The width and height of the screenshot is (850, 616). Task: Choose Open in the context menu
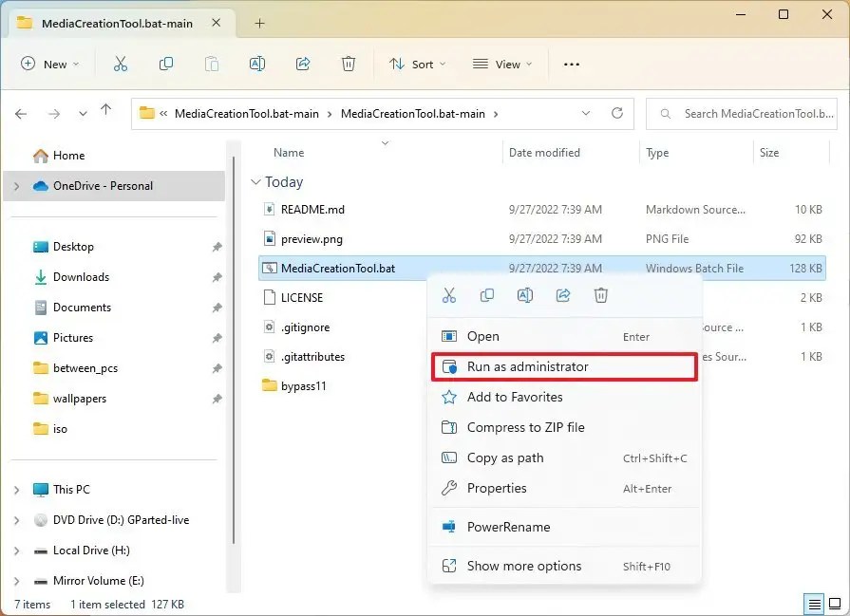coord(564,336)
